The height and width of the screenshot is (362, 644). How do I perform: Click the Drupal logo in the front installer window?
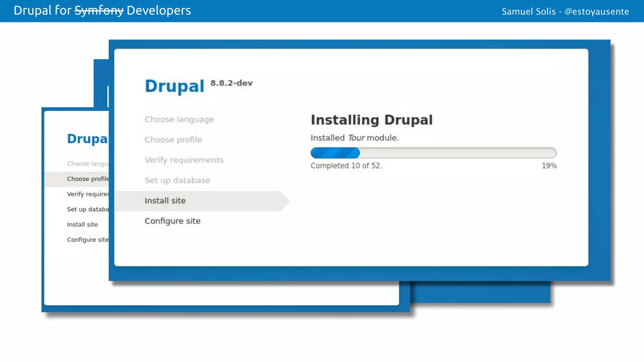pyautogui.click(x=174, y=86)
